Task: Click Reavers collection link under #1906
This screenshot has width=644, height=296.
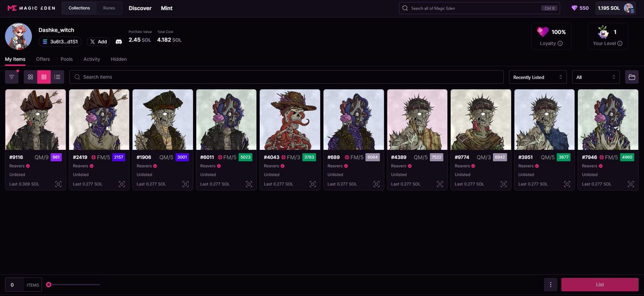Action: [x=144, y=166]
